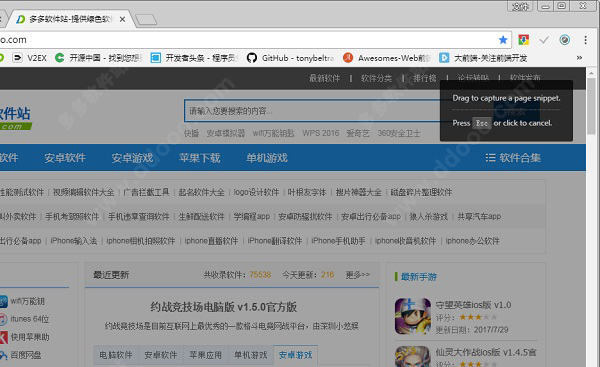Open GitHub tonybeltra bookmark
The height and width of the screenshot is (367, 600).
290,58
